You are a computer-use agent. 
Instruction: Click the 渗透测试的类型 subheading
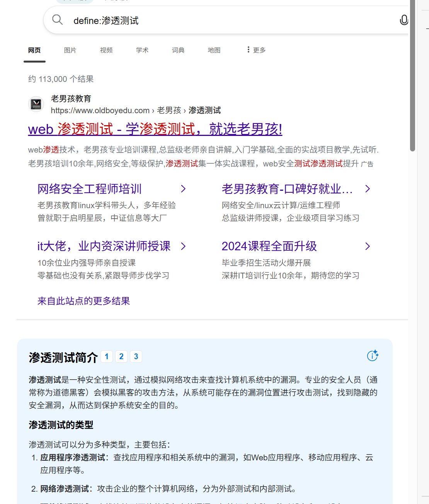point(61,425)
